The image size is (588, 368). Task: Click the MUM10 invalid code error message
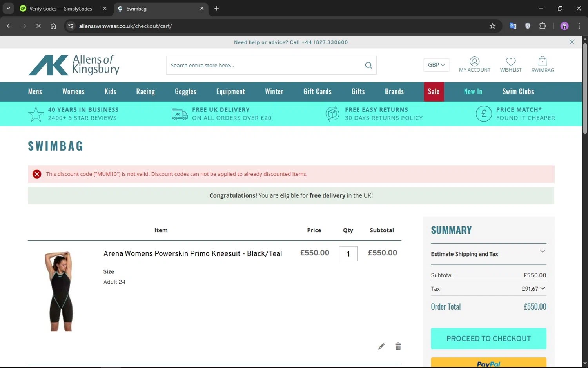pyautogui.click(x=176, y=174)
